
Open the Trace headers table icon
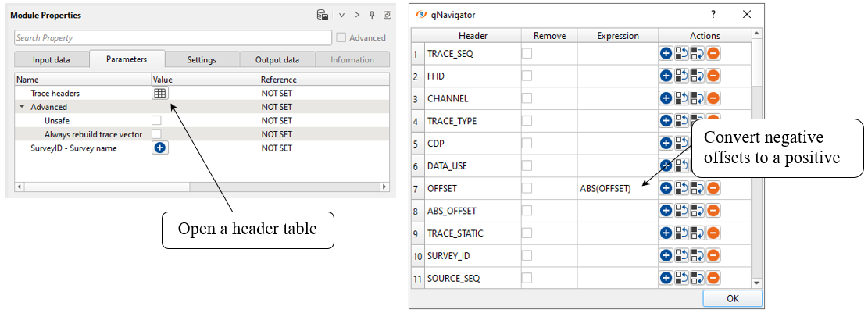click(x=159, y=93)
